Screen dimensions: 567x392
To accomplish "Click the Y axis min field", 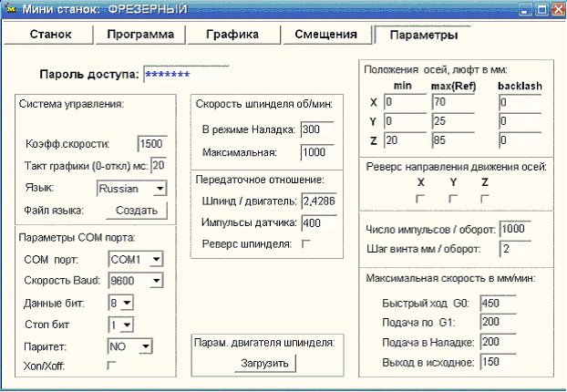I will coord(406,121).
